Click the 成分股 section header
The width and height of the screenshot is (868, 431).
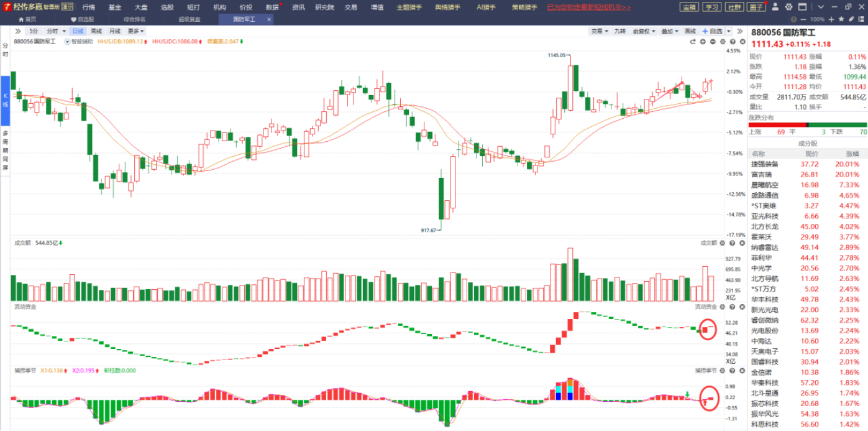coord(808,143)
